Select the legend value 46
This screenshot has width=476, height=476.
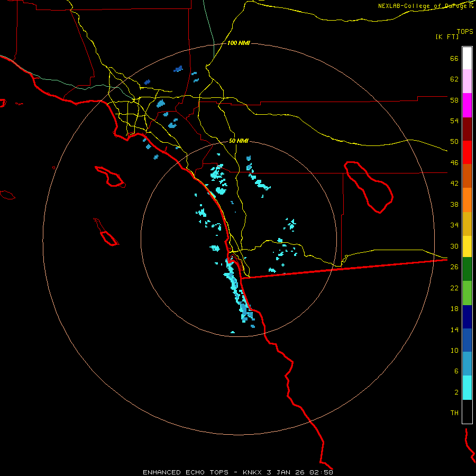[454, 163]
